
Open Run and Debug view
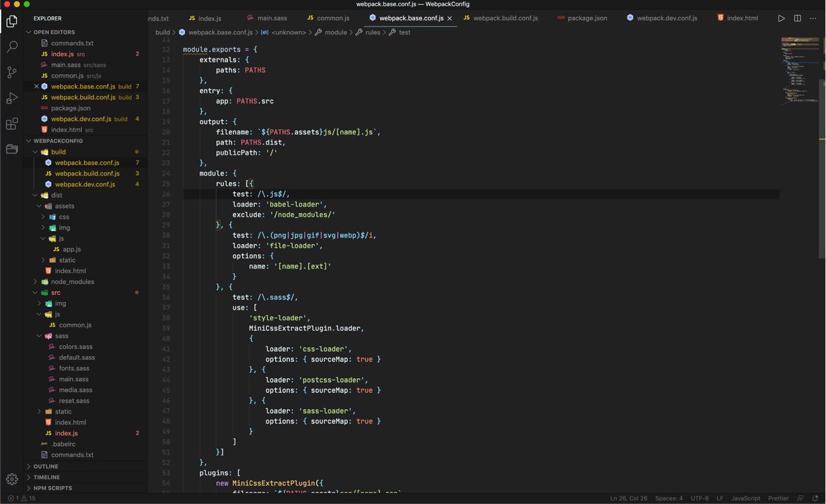[x=12, y=98]
